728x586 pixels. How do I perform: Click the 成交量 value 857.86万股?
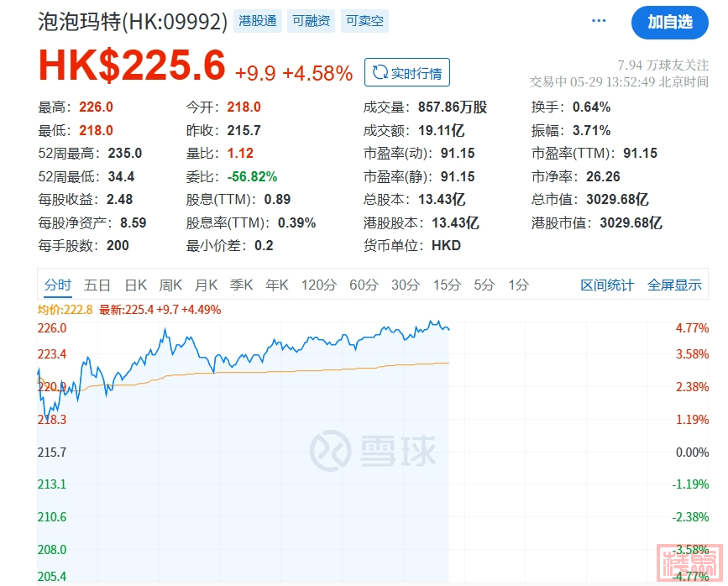(x=453, y=107)
